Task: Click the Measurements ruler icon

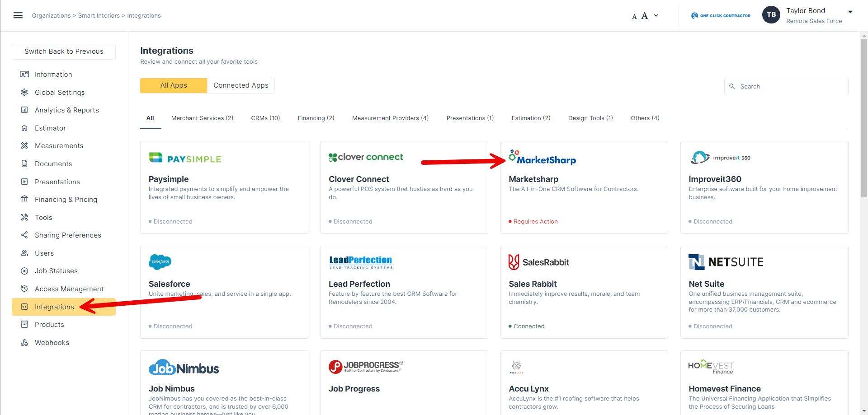Action: click(x=24, y=145)
